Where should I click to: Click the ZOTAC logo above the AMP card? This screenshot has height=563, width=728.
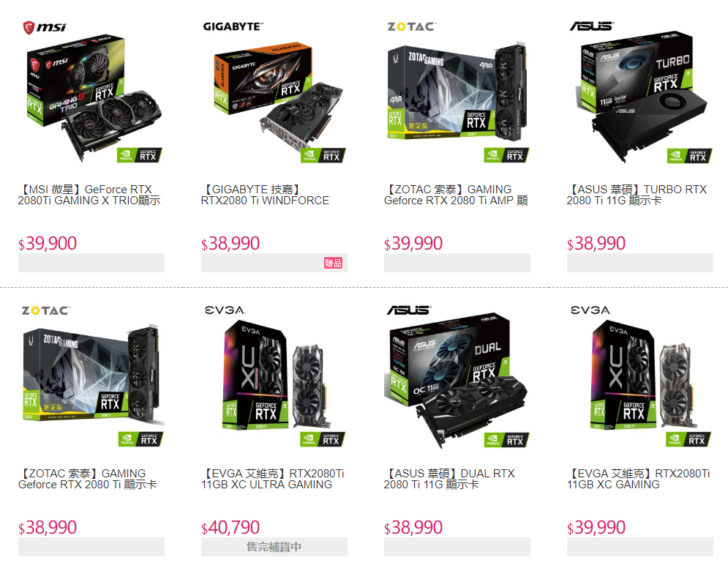412,26
